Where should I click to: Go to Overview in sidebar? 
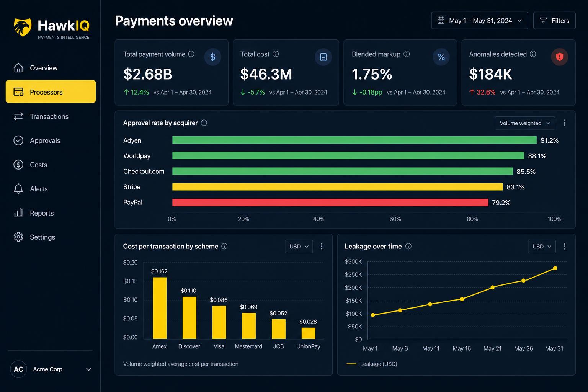(51, 68)
